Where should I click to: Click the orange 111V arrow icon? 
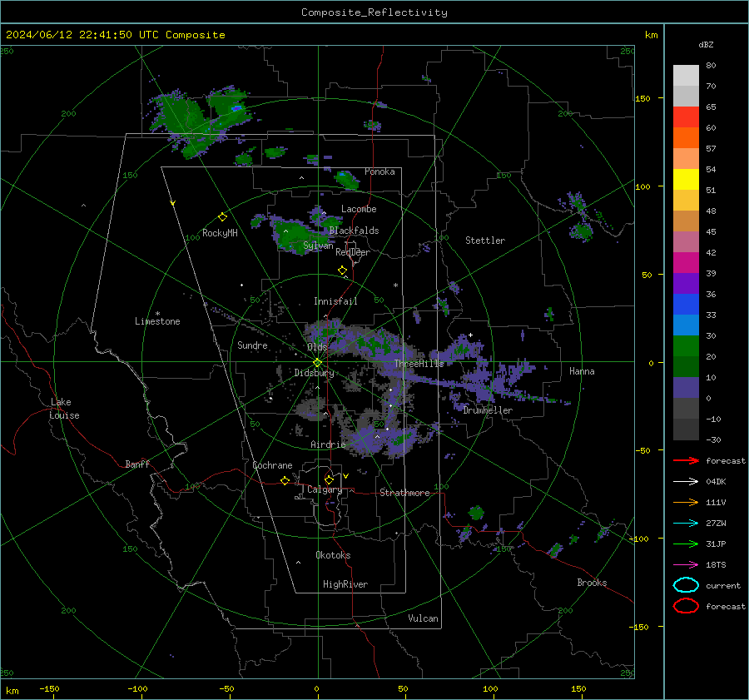(x=686, y=502)
